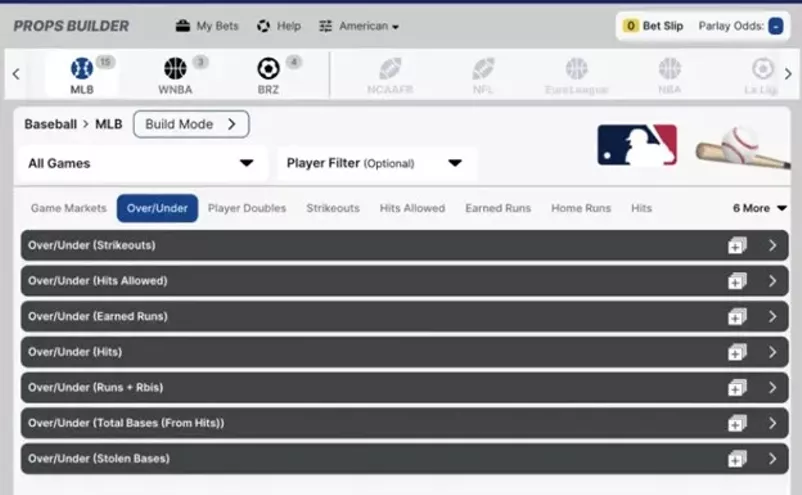Click the Parlay Odds blue badge
The image size is (802, 495).
(x=775, y=26)
